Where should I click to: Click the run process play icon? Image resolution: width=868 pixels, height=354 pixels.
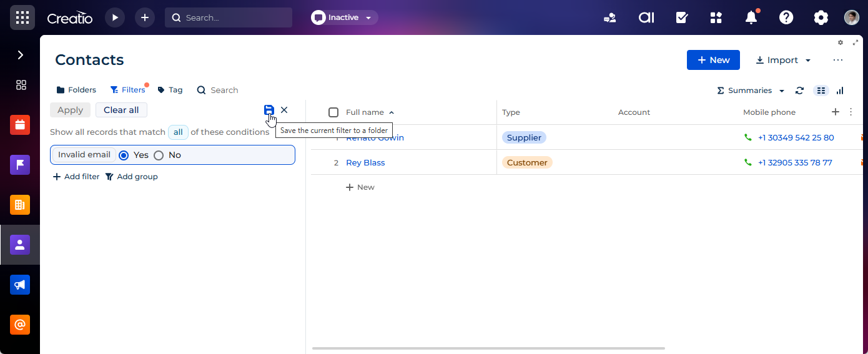coord(115,17)
